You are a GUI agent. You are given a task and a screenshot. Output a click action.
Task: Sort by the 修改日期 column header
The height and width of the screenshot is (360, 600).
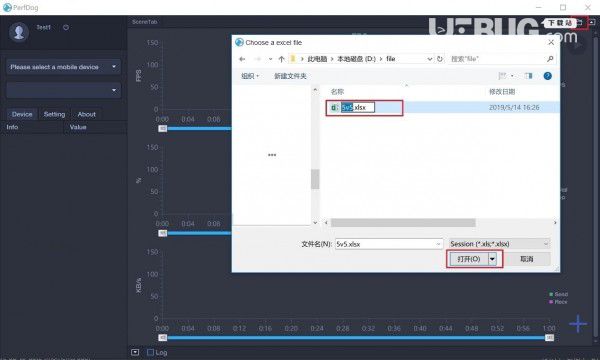coord(502,92)
